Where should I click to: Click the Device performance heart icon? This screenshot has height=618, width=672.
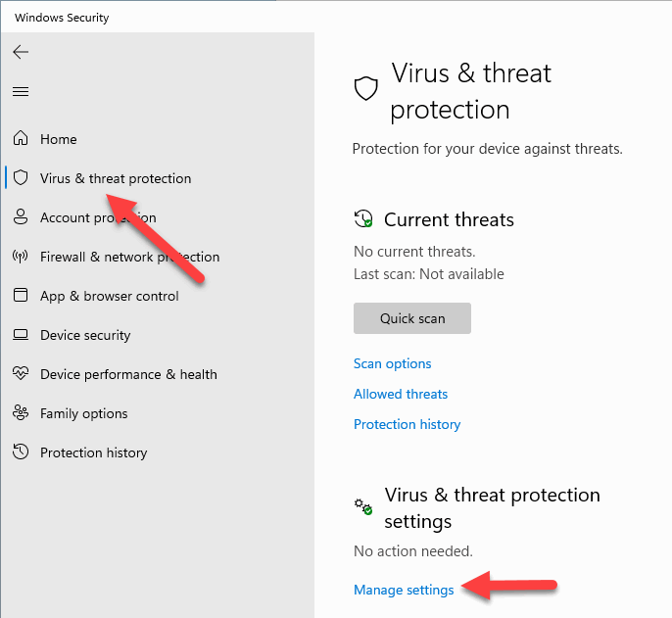click(21, 374)
